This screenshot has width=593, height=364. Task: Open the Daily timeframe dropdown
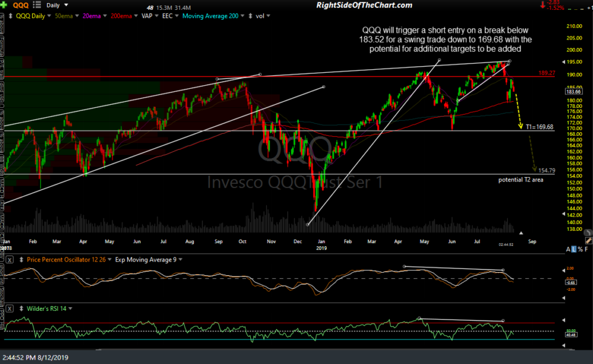click(x=65, y=4)
